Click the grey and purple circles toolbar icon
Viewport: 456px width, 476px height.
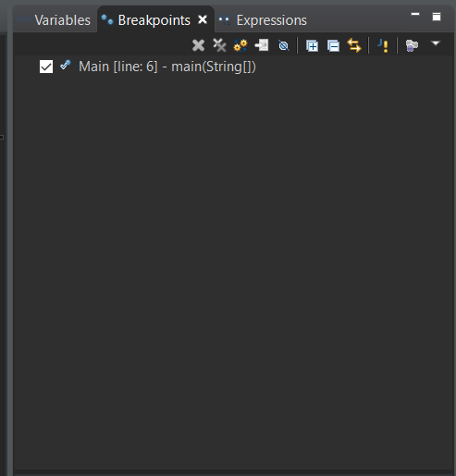pyautogui.click(x=412, y=45)
